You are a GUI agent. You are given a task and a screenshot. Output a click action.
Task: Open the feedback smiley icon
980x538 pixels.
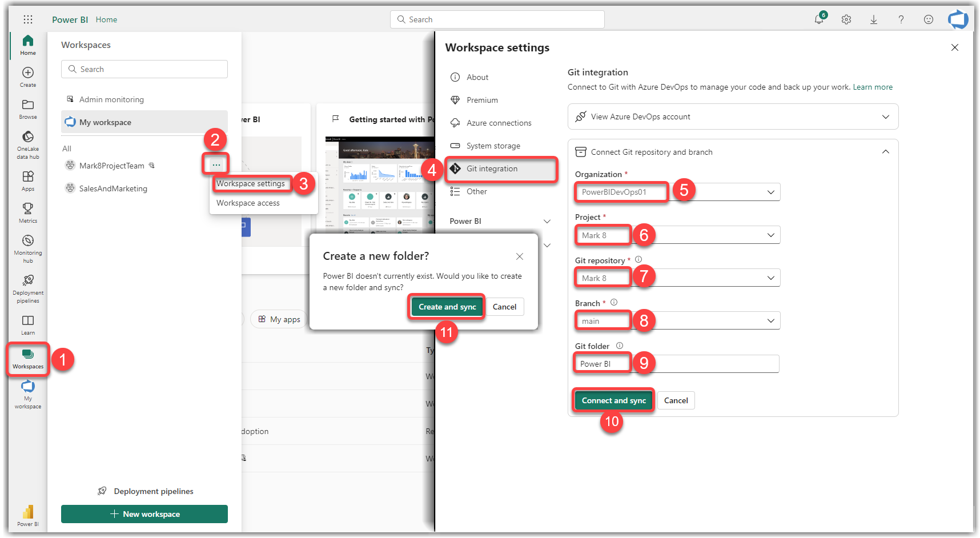point(929,19)
